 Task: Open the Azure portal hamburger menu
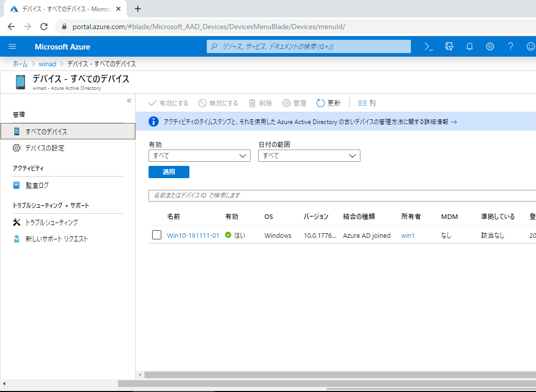[x=12, y=46]
